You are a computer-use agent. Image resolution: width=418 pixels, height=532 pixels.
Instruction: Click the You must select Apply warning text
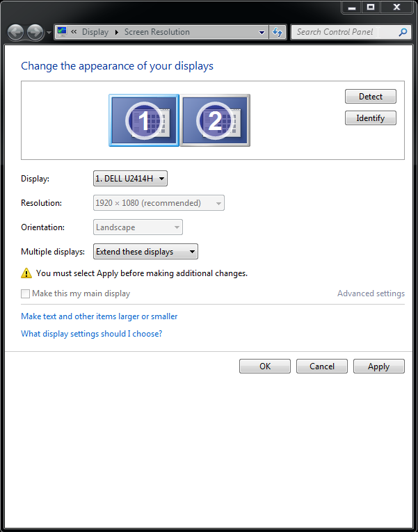(142, 273)
